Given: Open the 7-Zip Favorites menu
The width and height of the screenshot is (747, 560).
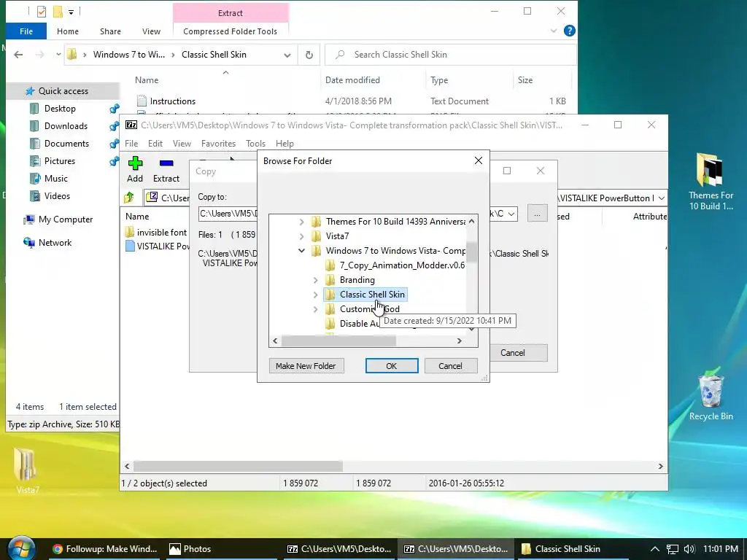Looking at the screenshot, I should point(218,144).
